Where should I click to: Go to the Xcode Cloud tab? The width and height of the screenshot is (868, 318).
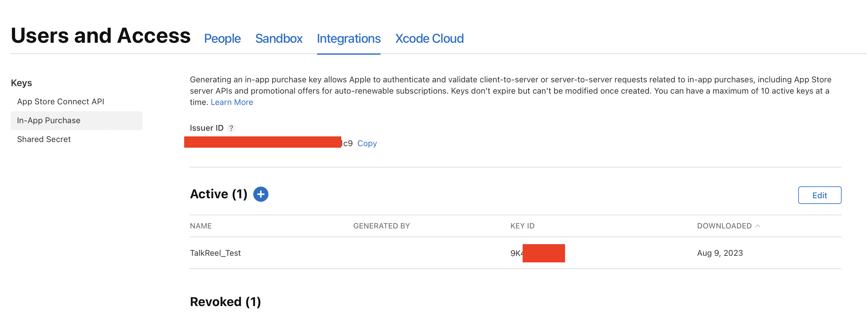pos(429,38)
